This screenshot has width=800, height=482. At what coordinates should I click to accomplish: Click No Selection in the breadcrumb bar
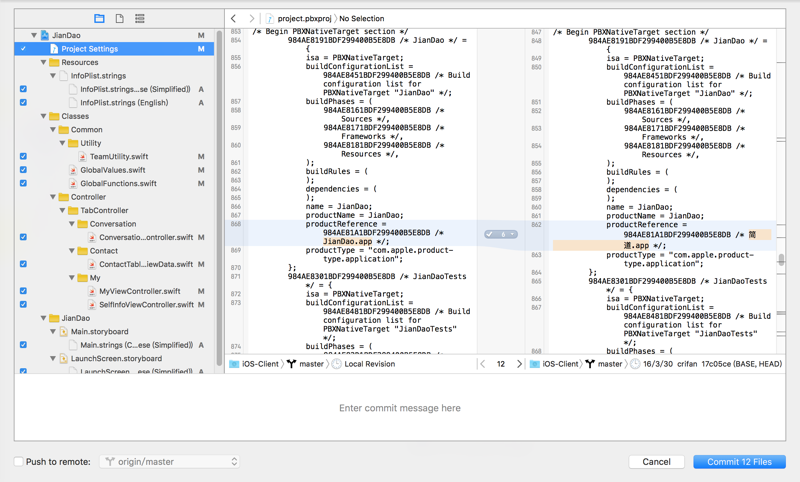361,18
